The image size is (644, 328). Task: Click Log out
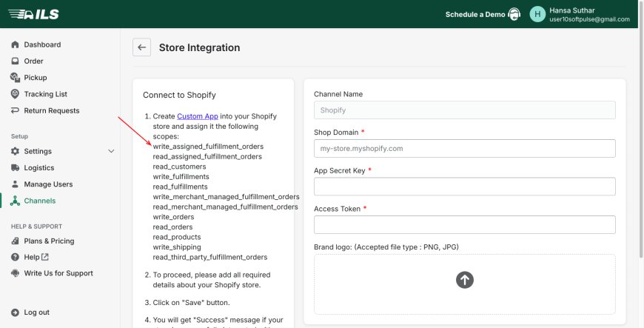pos(36,312)
